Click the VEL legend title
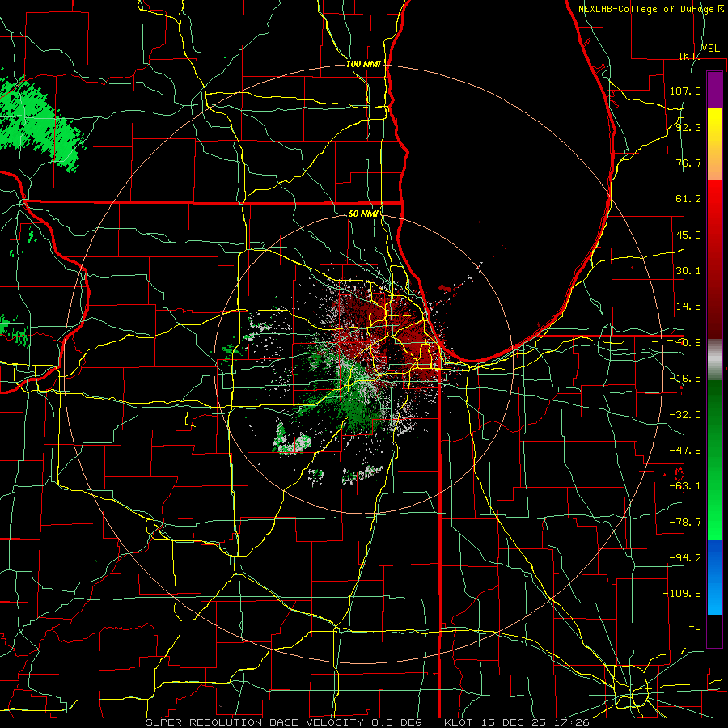The width and height of the screenshot is (728, 728). pyautogui.click(x=710, y=49)
